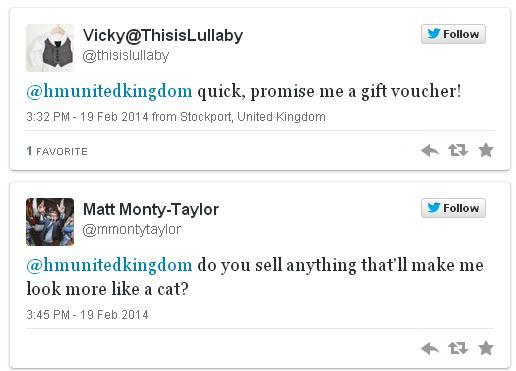Open the 3:45 PM - 19 Feb 2014 timestamp
The height and width of the screenshot is (371, 516).
pyautogui.click(x=87, y=315)
